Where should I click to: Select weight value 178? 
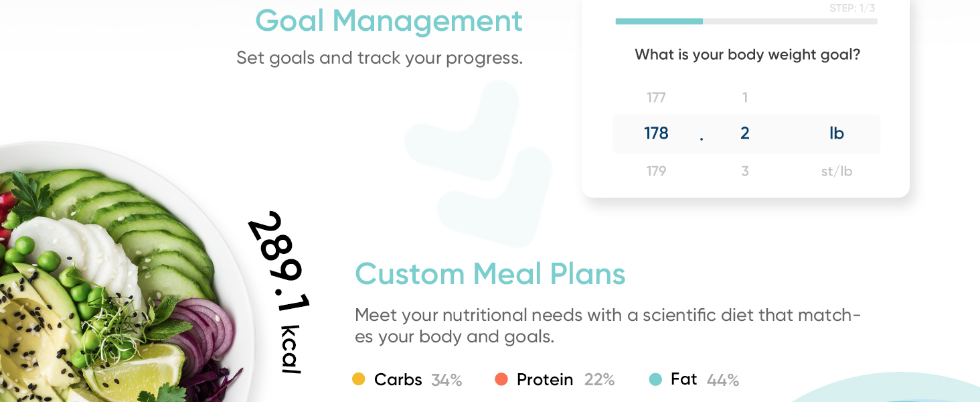coord(657,133)
